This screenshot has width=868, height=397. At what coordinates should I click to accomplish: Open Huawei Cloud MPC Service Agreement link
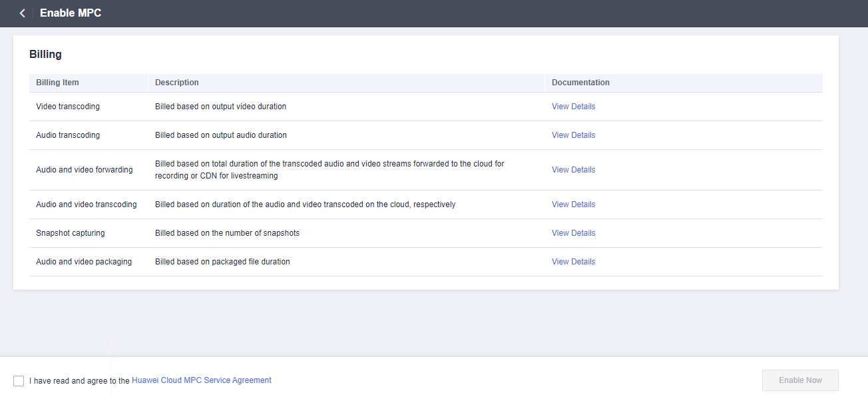point(202,380)
